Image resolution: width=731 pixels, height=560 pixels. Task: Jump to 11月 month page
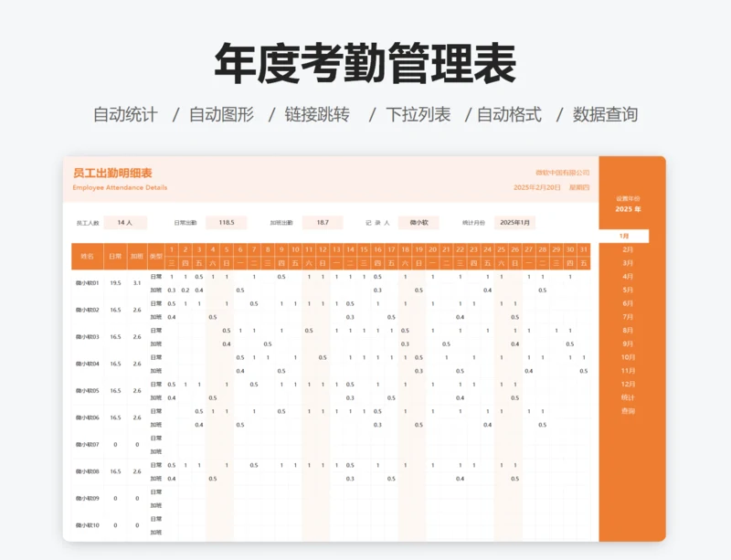click(x=628, y=371)
